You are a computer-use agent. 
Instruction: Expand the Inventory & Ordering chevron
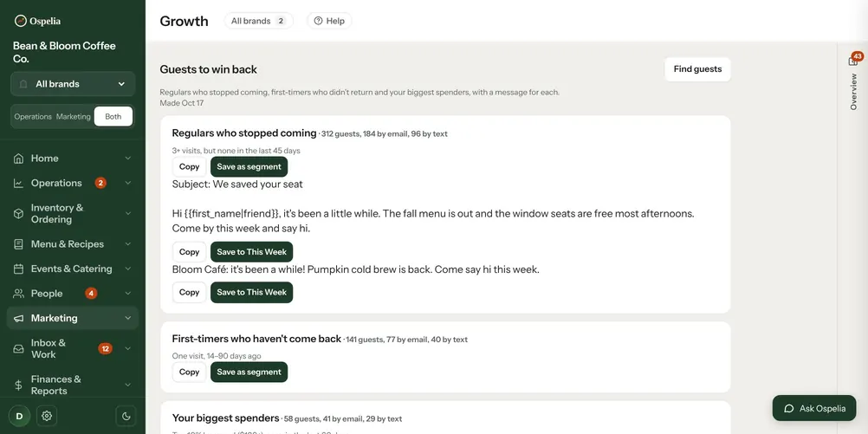[128, 214]
